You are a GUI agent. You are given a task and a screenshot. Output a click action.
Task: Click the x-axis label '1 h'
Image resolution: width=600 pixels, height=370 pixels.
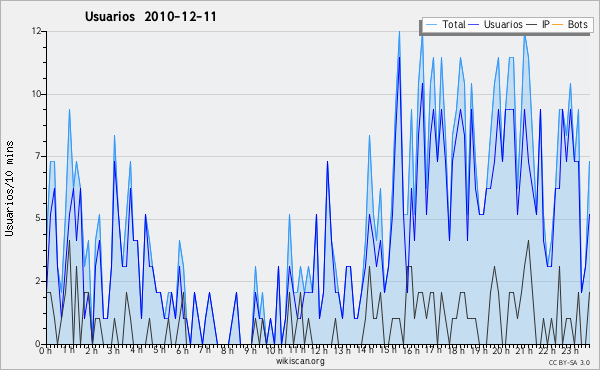point(68,350)
